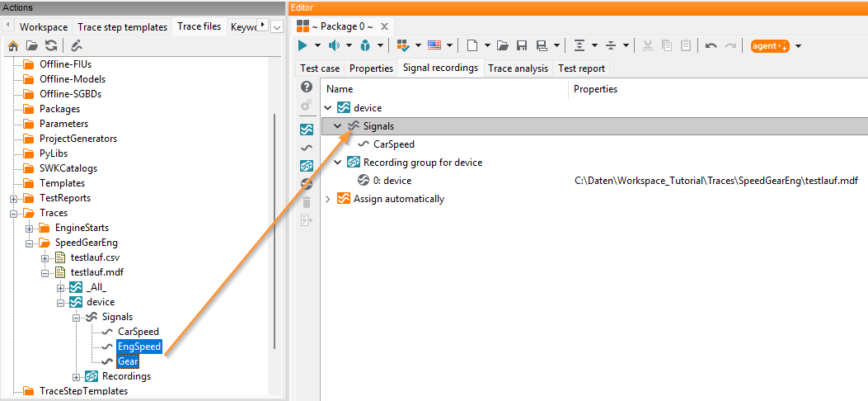Close the Package 0 editor tab
The height and width of the screenshot is (401, 868).
point(385,26)
